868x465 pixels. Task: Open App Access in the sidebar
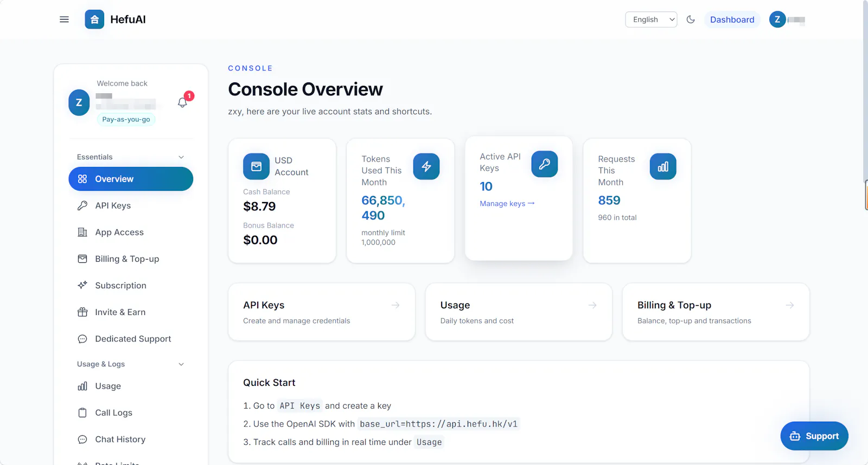tap(131, 232)
